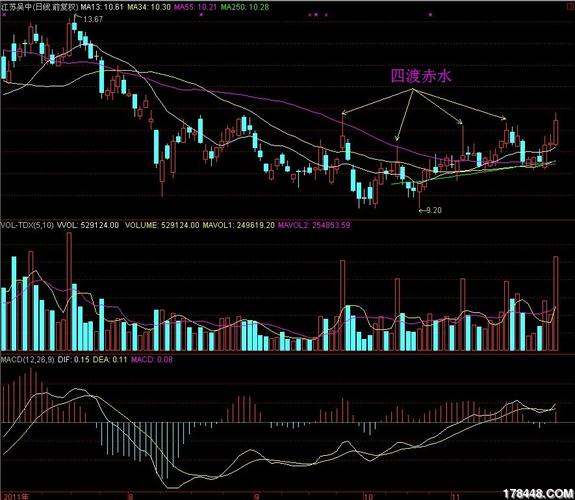Click the 9.20 low price label
The image size is (575, 500).
pyautogui.click(x=434, y=210)
